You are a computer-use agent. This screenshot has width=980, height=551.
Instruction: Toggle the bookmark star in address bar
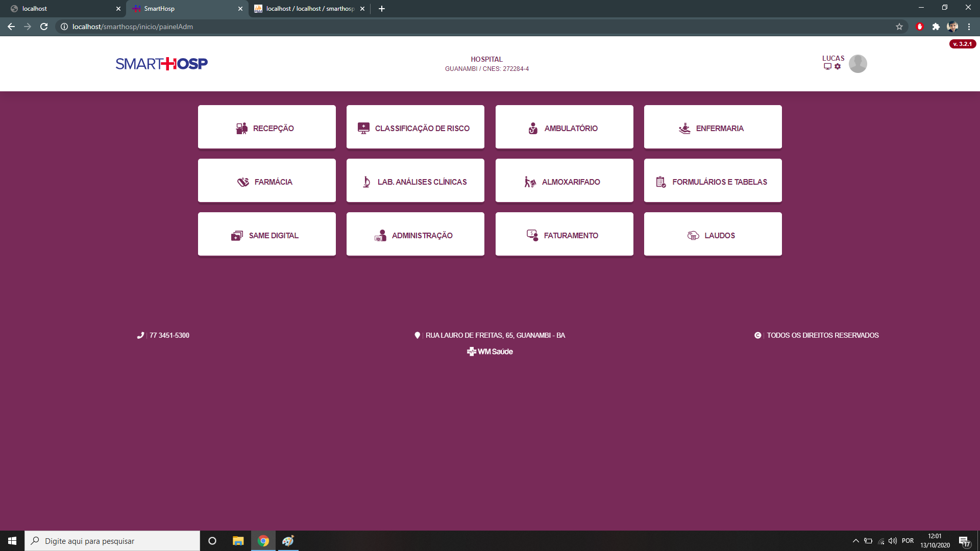(x=899, y=27)
